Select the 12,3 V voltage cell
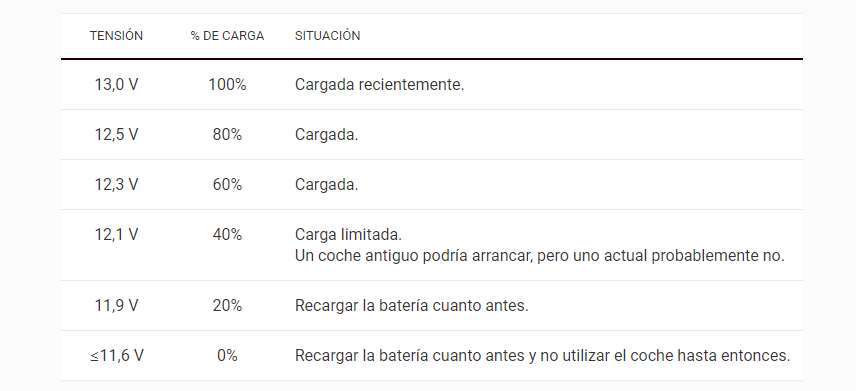This screenshot has height=391, width=856. (116, 185)
